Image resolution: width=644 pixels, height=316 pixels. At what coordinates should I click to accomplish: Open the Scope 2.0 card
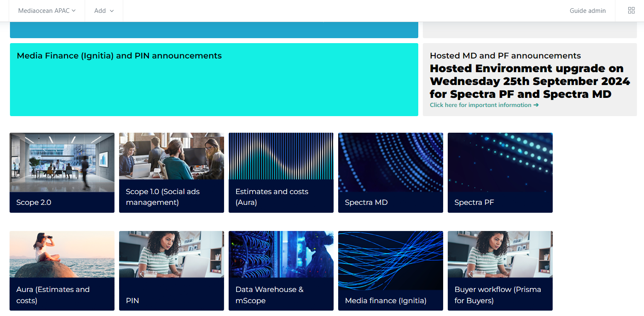tap(62, 173)
